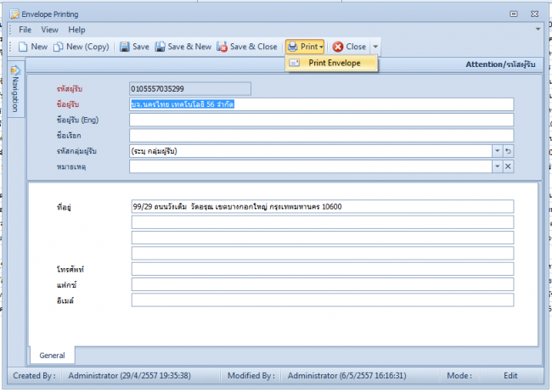552x392 pixels.
Task: Select Print Envelope from the menu
Action: click(331, 63)
